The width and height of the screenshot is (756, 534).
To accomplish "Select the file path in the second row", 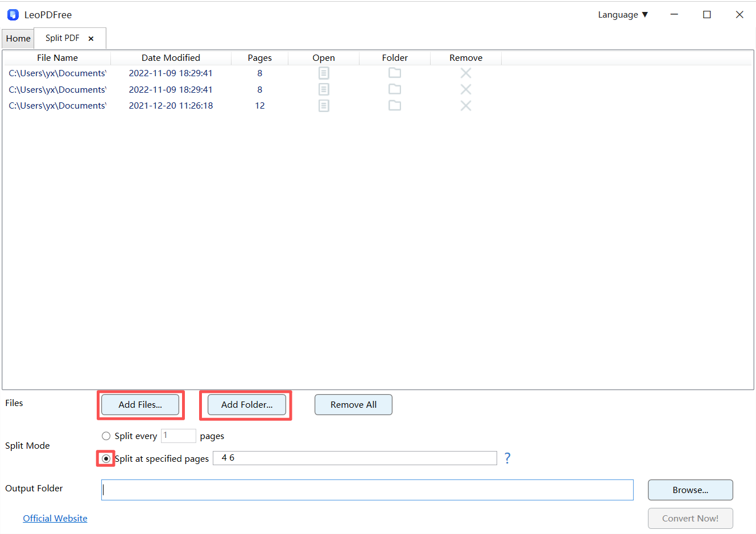I will pos(57,89).
